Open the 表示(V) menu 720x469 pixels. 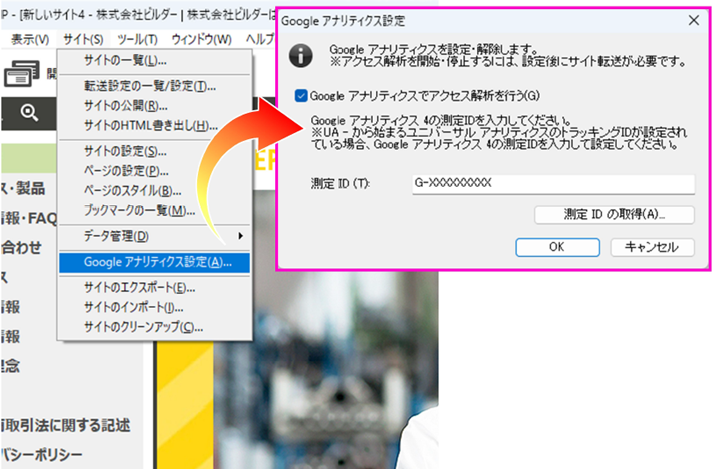point(30,39)
